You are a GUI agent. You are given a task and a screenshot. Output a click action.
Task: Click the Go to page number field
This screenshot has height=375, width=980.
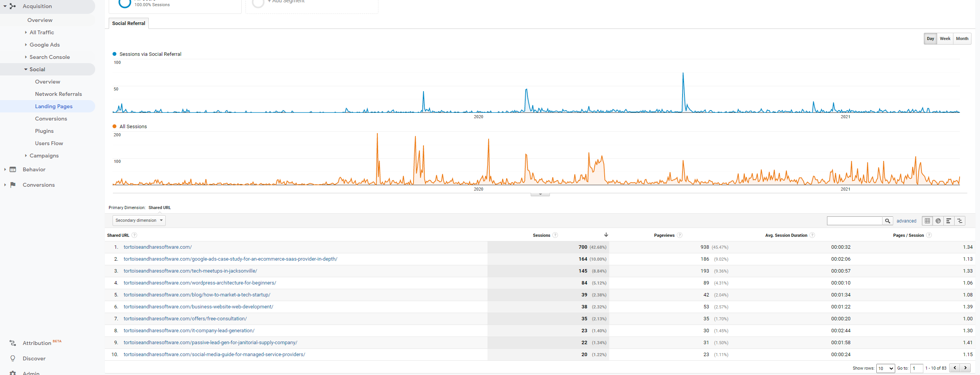pyautogui.click(x=916, y=368)
